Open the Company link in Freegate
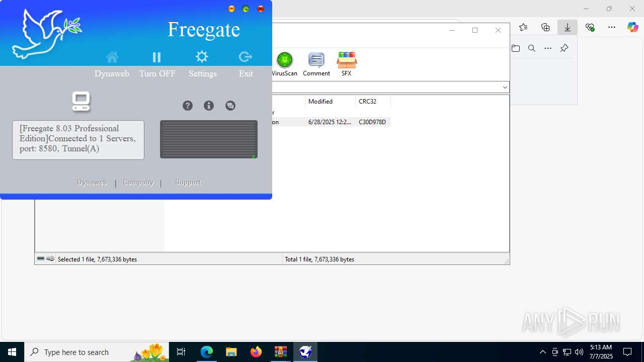 click(138, 183)
